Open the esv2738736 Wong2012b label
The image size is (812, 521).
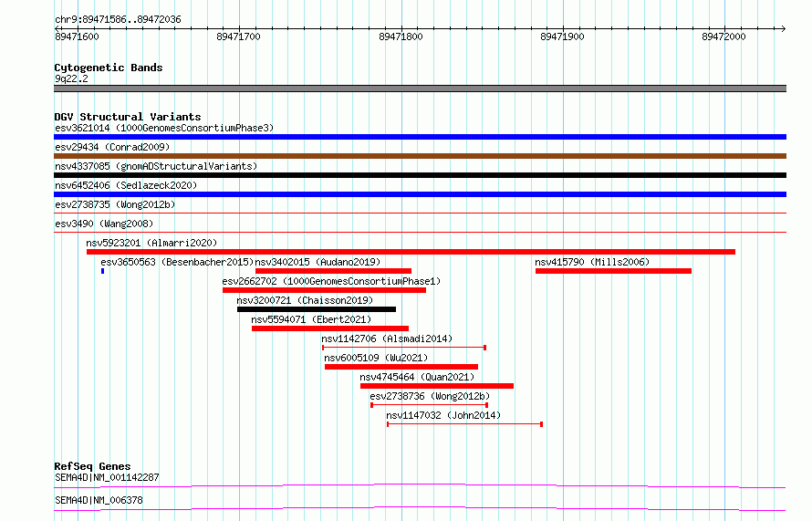click(x=430, y=396)
